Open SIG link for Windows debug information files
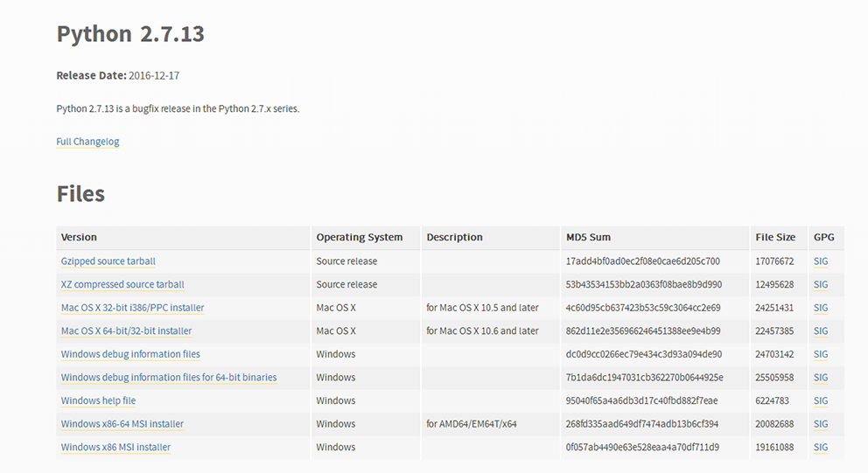Viewport: 868px width, 473px height. point(821,354)
